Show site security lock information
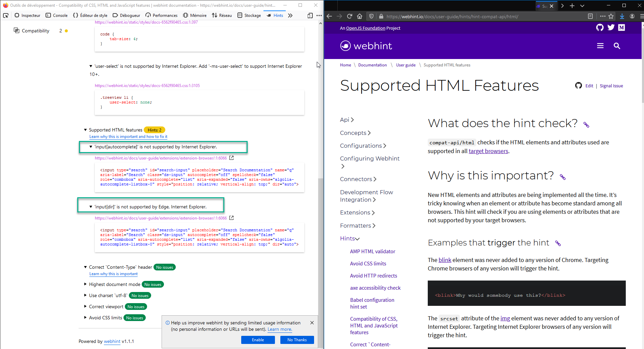 click(x=381, y=16)
